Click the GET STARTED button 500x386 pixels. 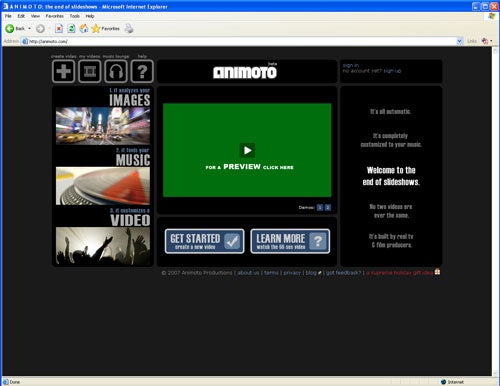point(204,241)
